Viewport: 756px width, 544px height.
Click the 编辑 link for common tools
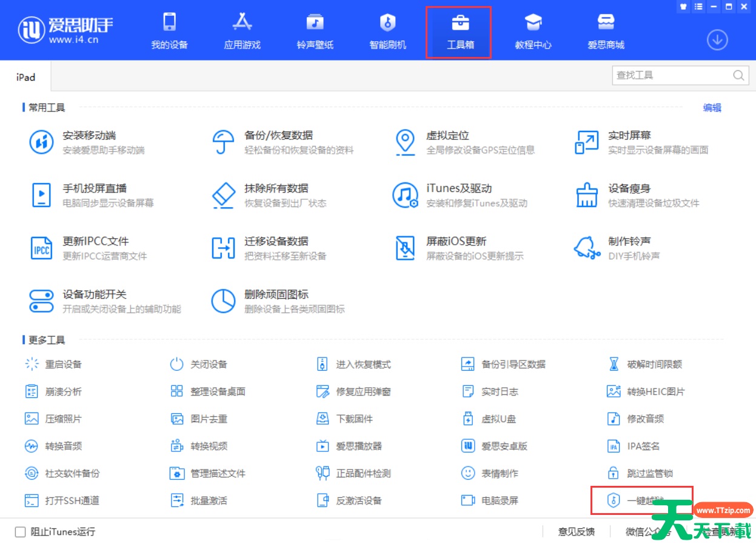712,108
